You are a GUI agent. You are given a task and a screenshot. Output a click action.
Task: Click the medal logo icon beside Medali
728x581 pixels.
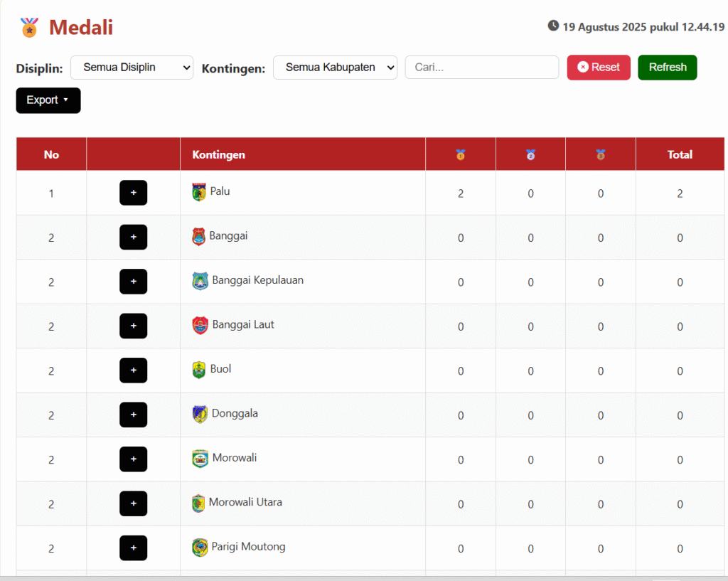point(29,28)
